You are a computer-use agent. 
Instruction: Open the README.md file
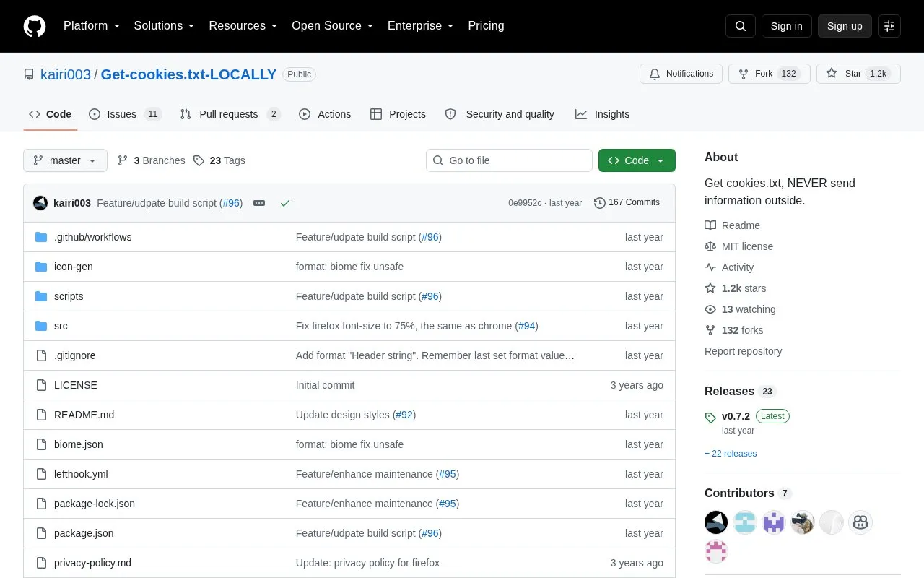click(84, 415)
